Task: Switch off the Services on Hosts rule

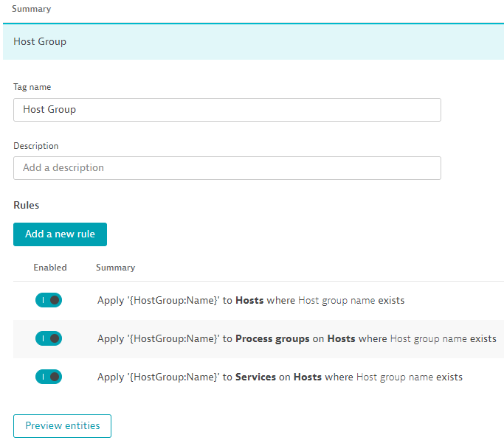Action: 49,377
